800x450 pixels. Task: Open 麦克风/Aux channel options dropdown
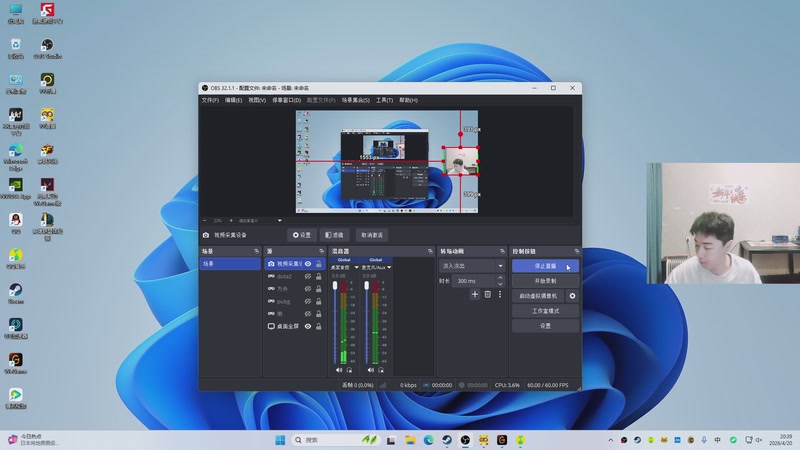[x=389, y=267]
